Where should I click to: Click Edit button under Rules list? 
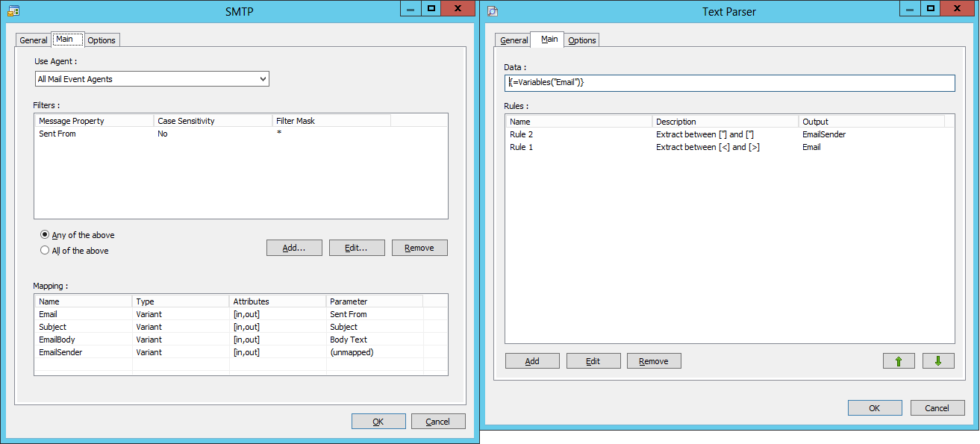pyautogui.click(x=593, y=361)
